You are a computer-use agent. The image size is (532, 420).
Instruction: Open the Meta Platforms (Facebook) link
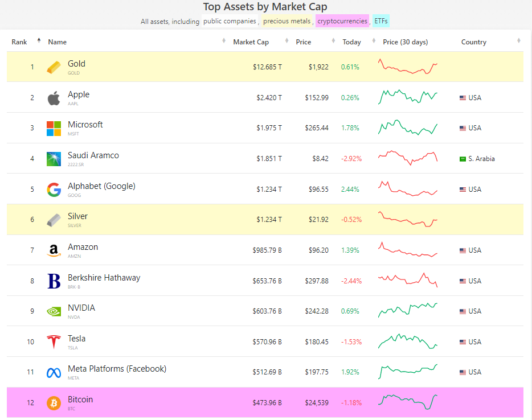[117, 369]
